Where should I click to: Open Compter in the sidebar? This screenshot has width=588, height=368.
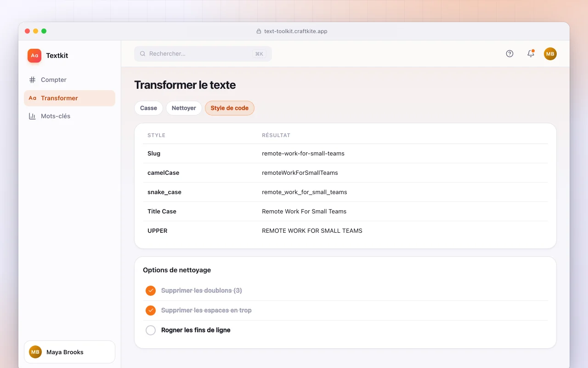[x=69, y=80]
